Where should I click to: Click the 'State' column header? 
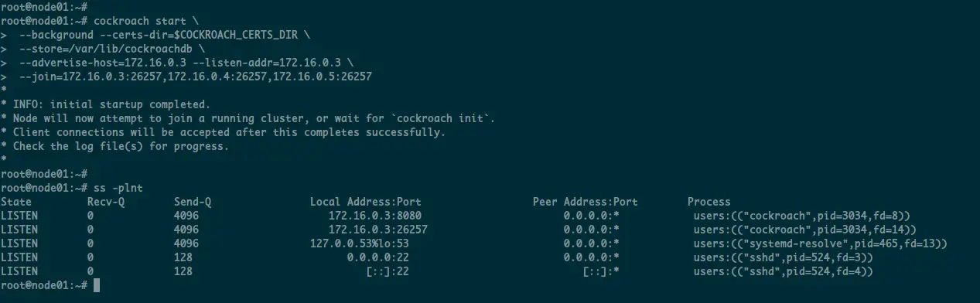point(16,202)
